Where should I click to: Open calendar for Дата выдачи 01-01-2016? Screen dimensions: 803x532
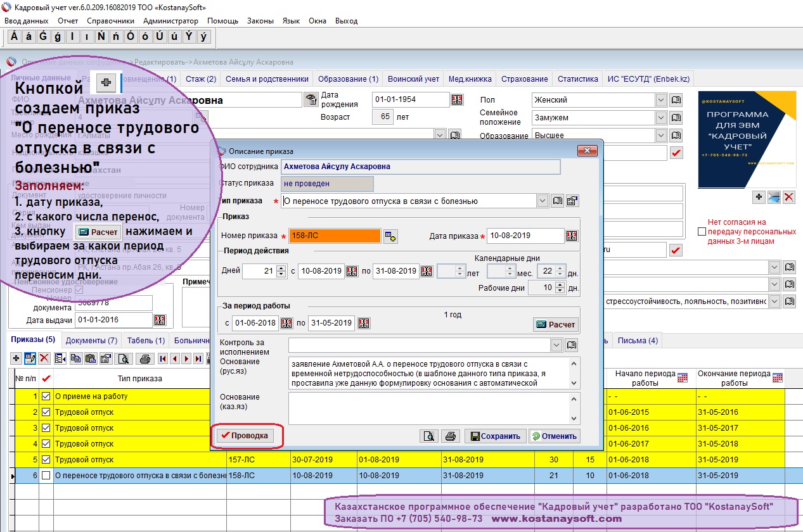(160, 320)
